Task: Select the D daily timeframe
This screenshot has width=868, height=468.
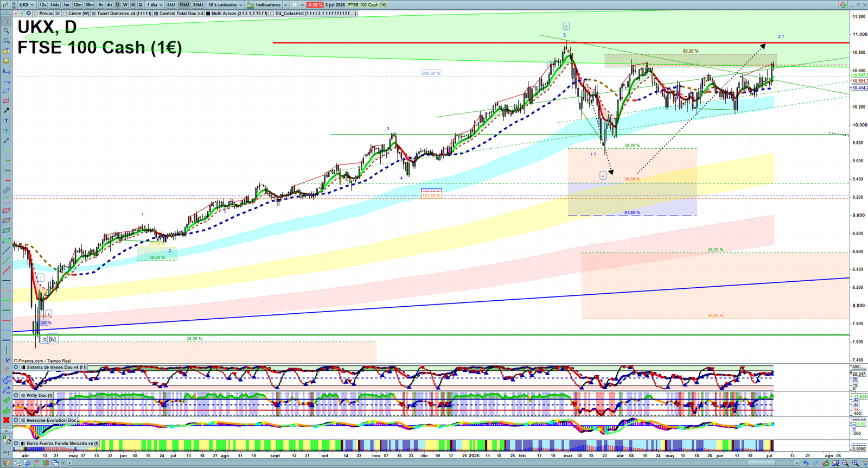Action: (118, 5)
